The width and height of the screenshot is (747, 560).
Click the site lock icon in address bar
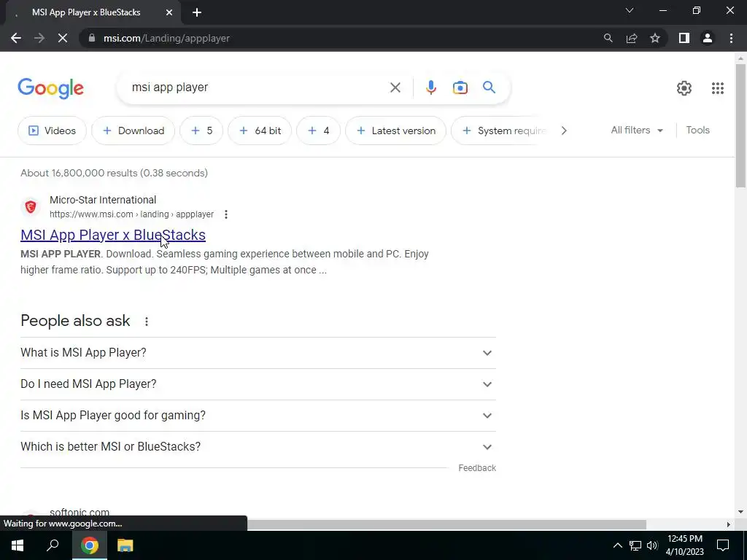coord(92,38)
